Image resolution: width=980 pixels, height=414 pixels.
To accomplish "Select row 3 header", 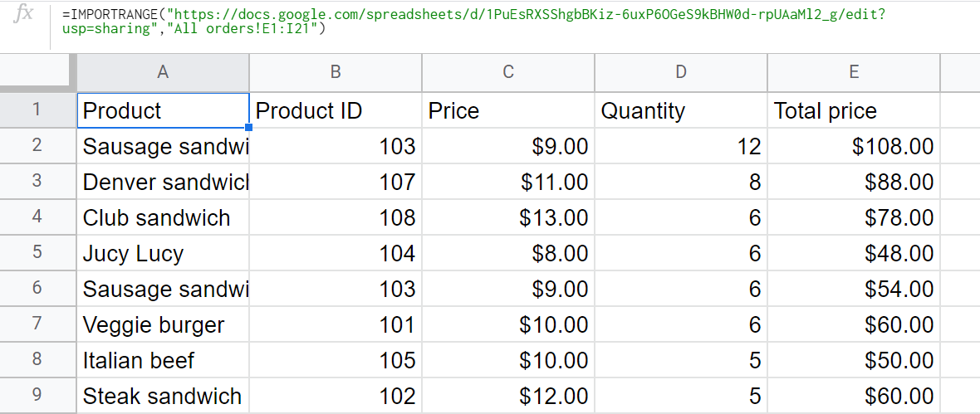I will (x=37, y=181).
